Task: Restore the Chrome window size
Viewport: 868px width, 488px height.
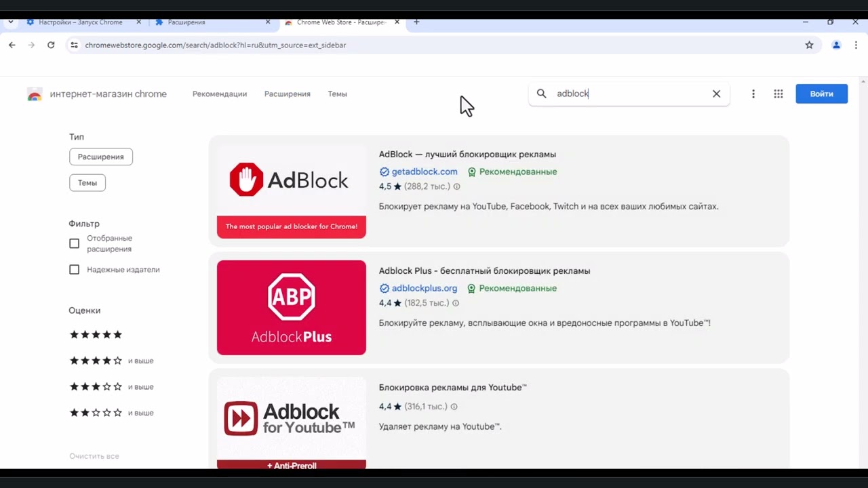Action: point(830,22)
